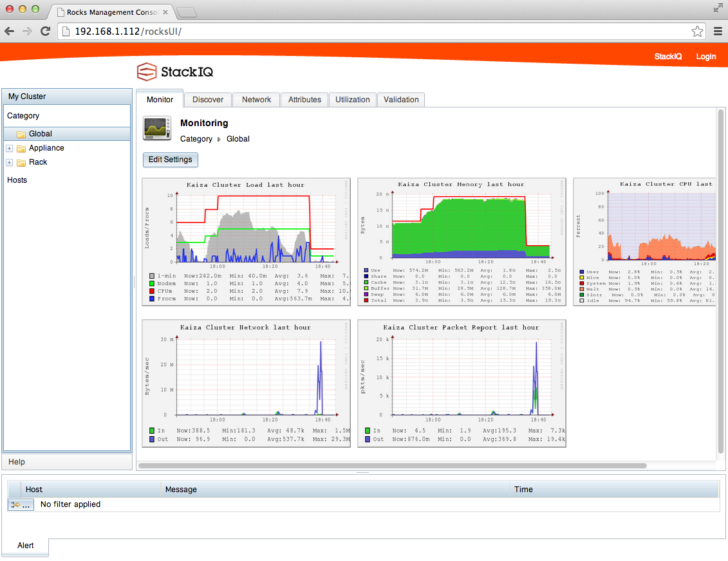Expand the Appliance tree node

[10, 148]
